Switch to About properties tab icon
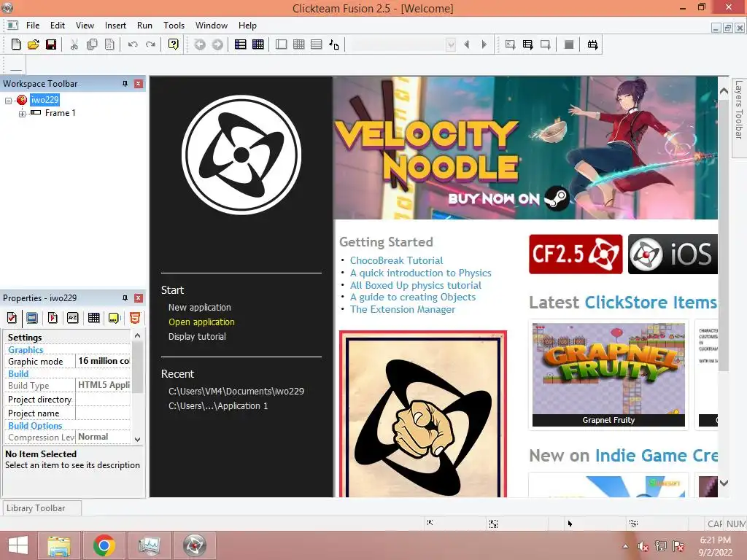The image size is (747, 560). pos(114,318)
